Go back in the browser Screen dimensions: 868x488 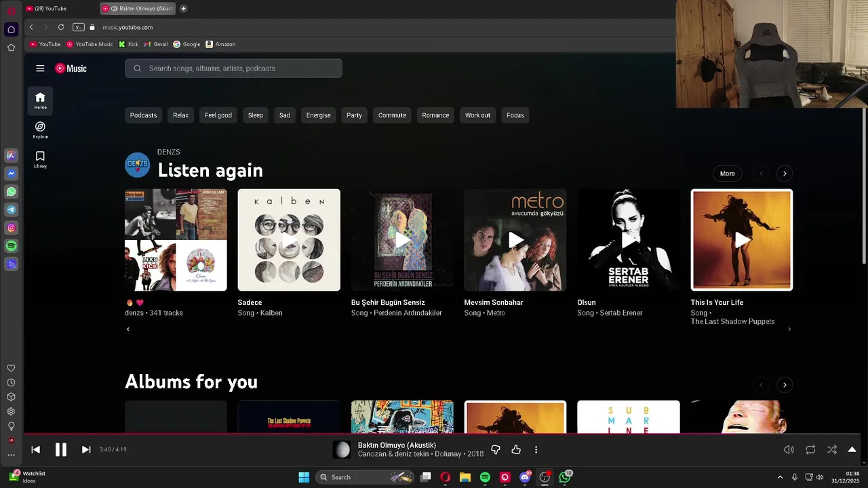(31, 27)
